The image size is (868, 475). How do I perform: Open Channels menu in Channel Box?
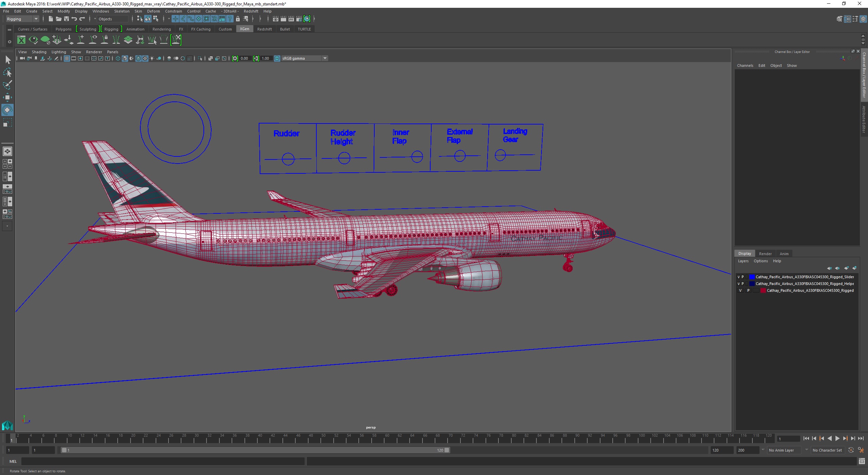(x=745, y=65)
